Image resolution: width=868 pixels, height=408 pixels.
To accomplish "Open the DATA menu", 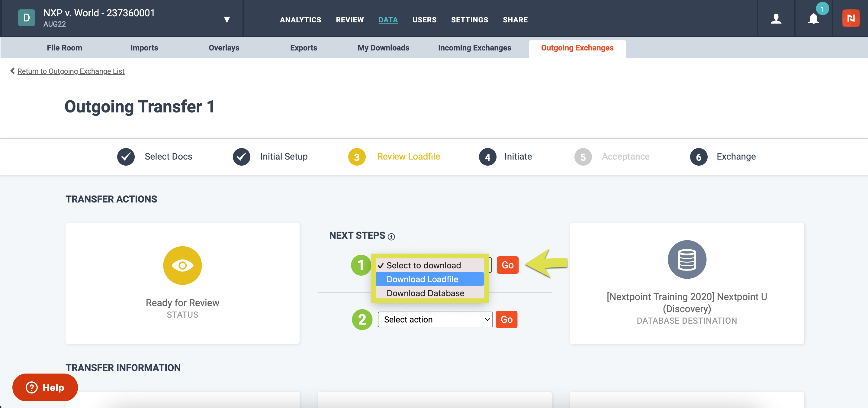I will pos(388,20).
